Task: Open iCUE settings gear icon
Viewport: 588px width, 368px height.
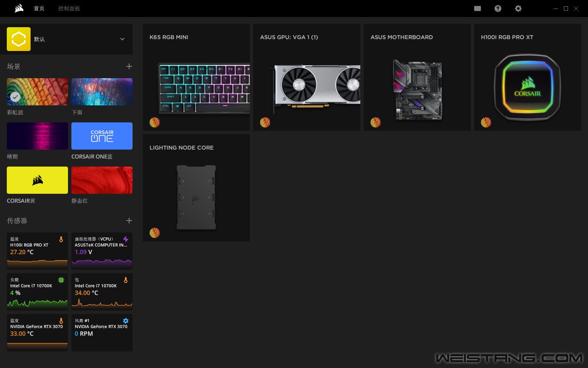Action: click(x=518, y=8)
